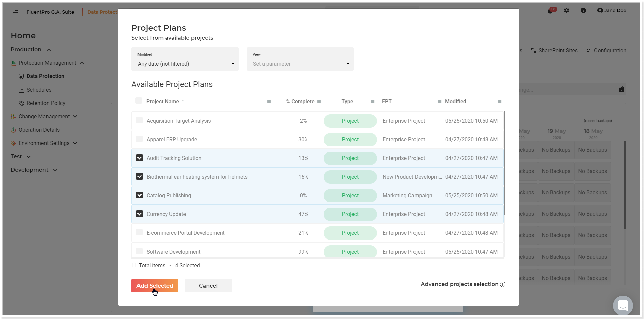The image size is (644, 319).
Task: Expand the Development section chevron
Action: point(55,170)
